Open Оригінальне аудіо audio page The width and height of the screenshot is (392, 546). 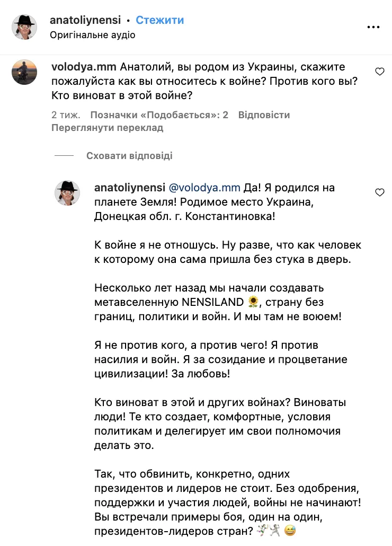[x=92, y=36]
